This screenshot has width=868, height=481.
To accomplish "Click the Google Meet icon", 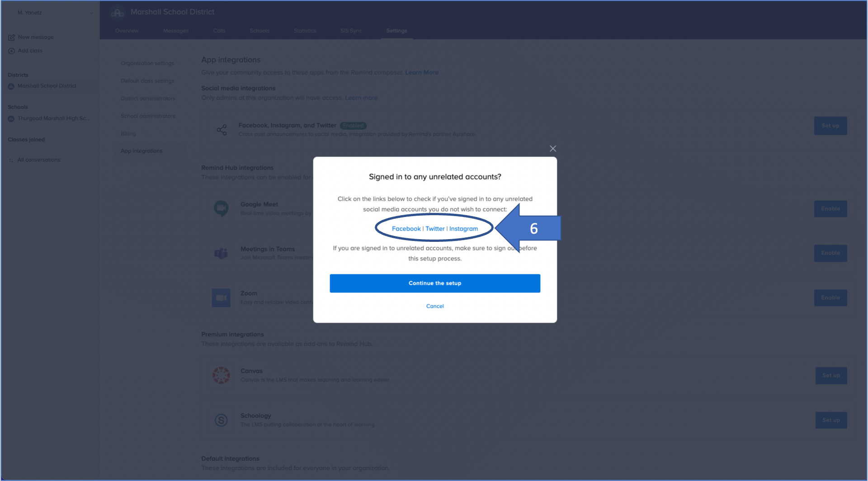I will 221,208.
